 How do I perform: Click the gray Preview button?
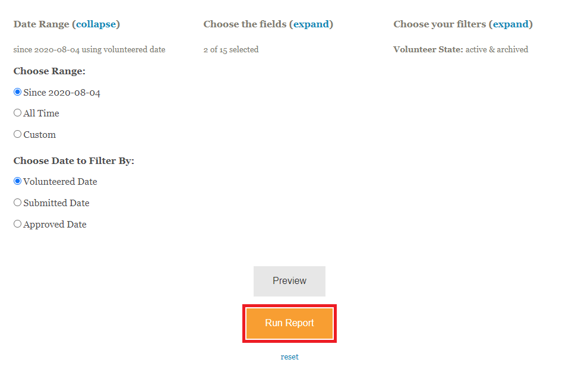289,281
